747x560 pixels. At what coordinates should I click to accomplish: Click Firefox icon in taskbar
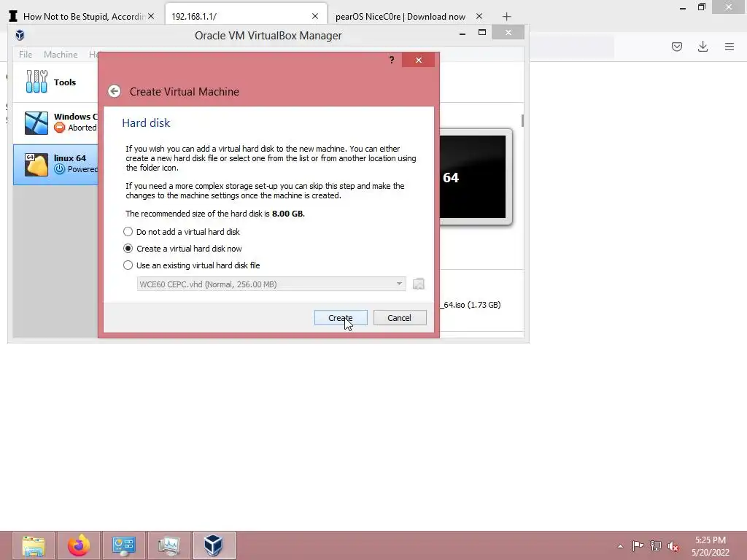tap(79, 545)
